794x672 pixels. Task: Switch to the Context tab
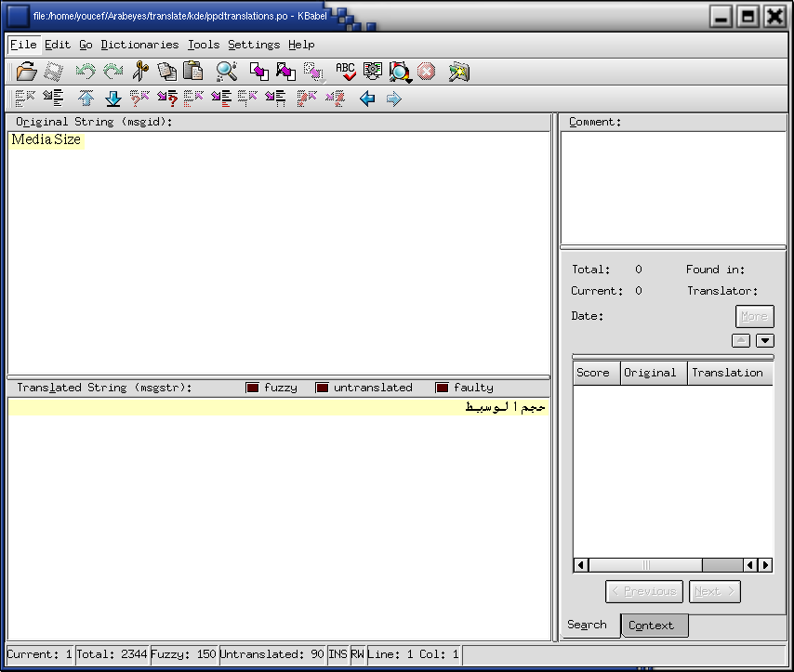pyautogui.click(x=655, y=626)
